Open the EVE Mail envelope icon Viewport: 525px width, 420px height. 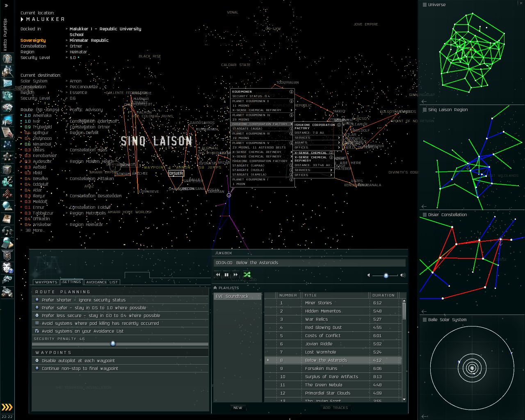[x=7, y=83]
